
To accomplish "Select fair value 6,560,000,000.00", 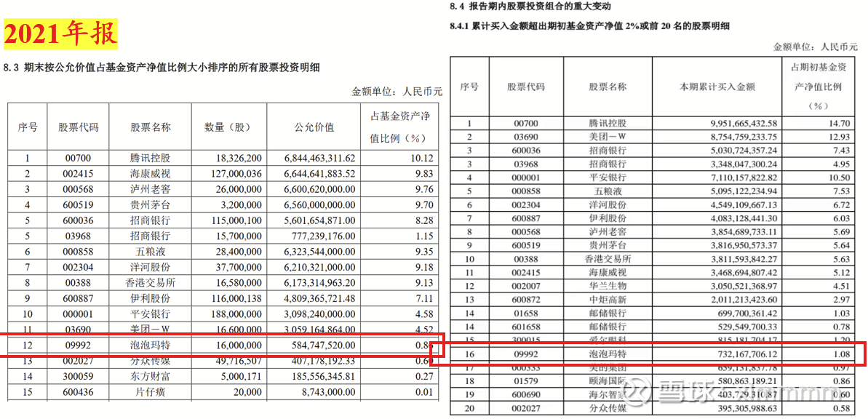I will click(320, 205).
